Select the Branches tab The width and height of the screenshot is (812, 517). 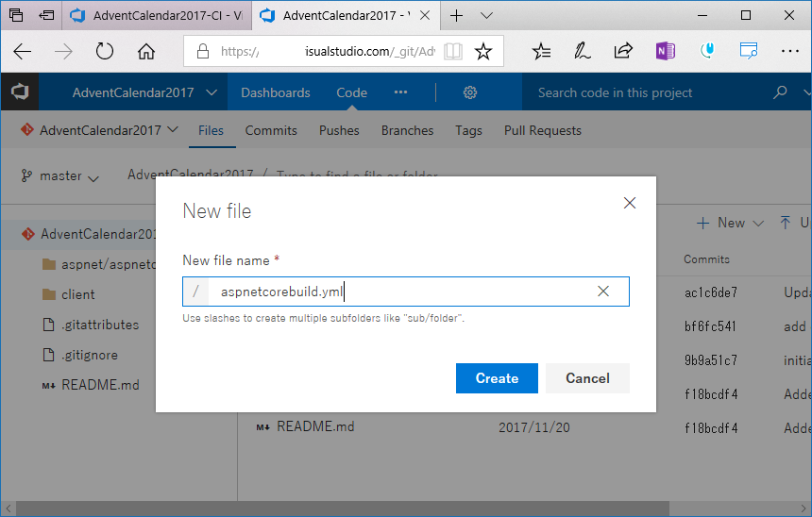tap(408, 130)
